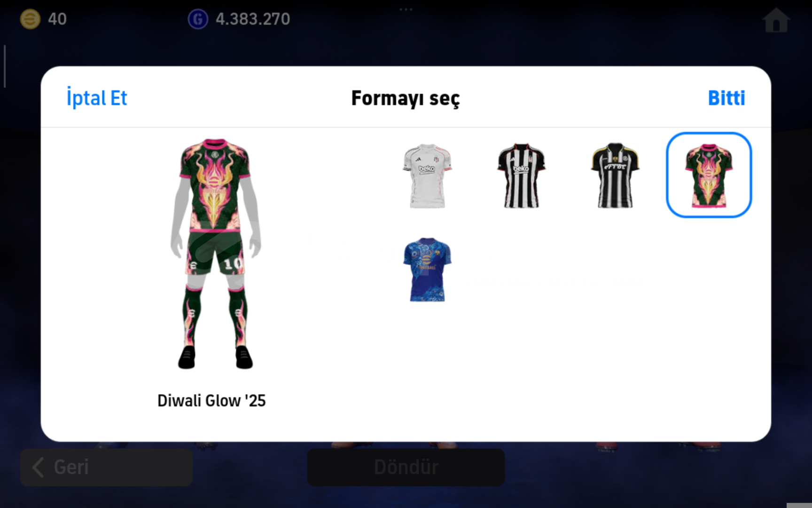
Task: Go back using the Geri button
Action: click(106, 467)
